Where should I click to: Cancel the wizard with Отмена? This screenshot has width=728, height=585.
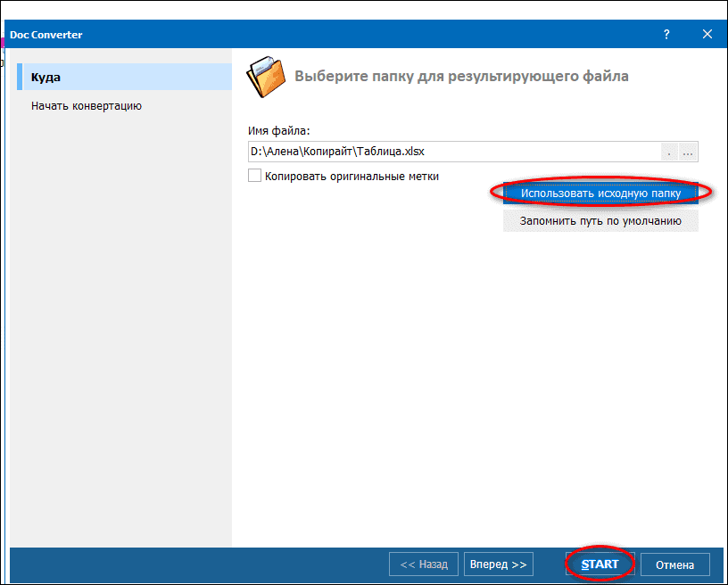tap(674, 564)
